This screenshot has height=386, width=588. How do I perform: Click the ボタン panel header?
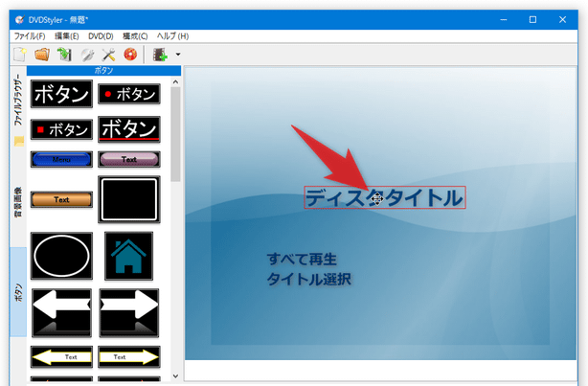(x=103, y=71)
